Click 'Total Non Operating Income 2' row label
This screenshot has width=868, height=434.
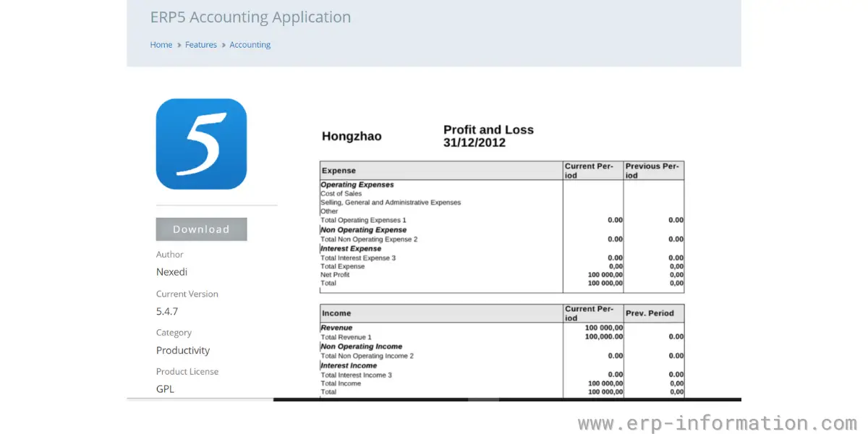coord(367,356)
